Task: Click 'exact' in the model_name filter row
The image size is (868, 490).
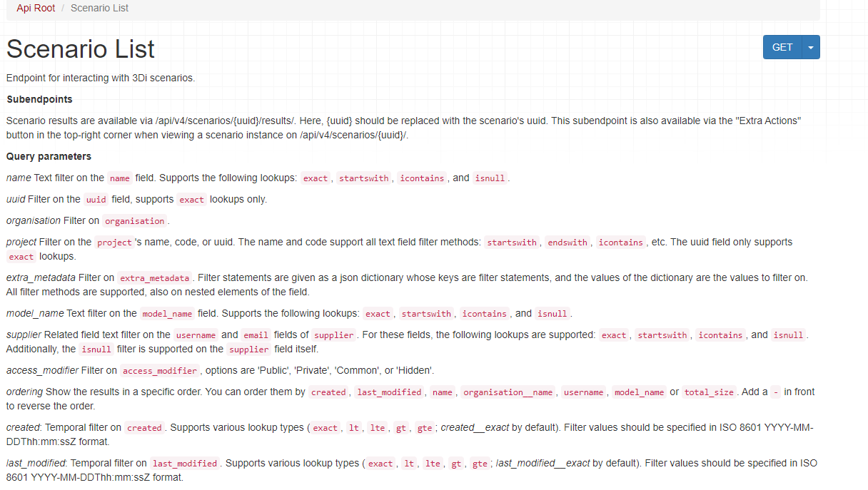Action: [378, 314]
